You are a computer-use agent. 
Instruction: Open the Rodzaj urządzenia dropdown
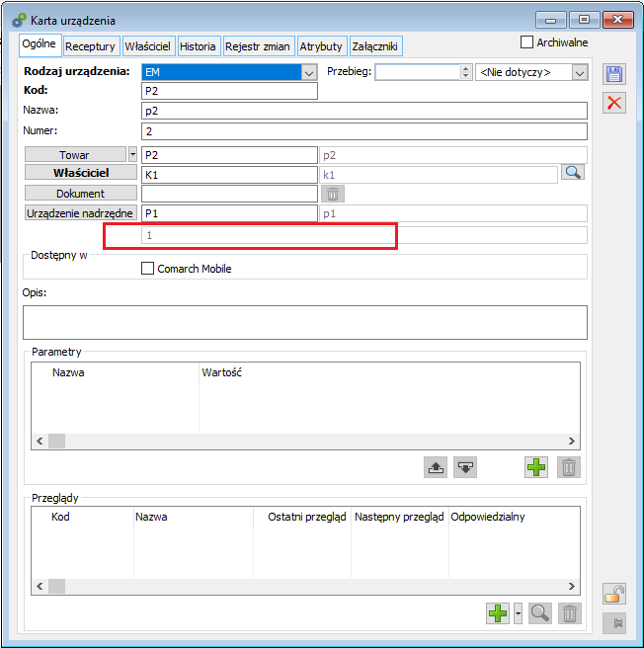[309, 73]
